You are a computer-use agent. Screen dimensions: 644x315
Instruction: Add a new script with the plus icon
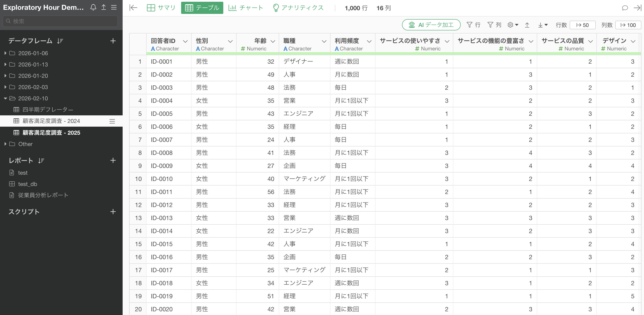tap(113, 212)
